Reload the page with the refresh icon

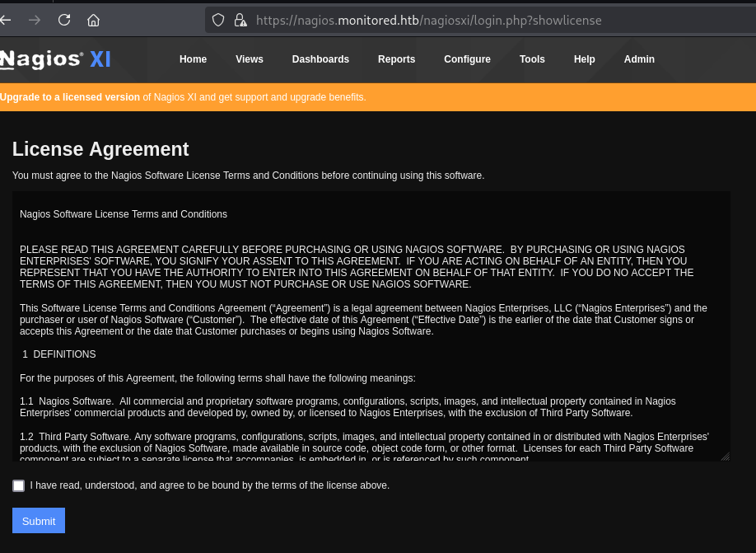point(64,21)
